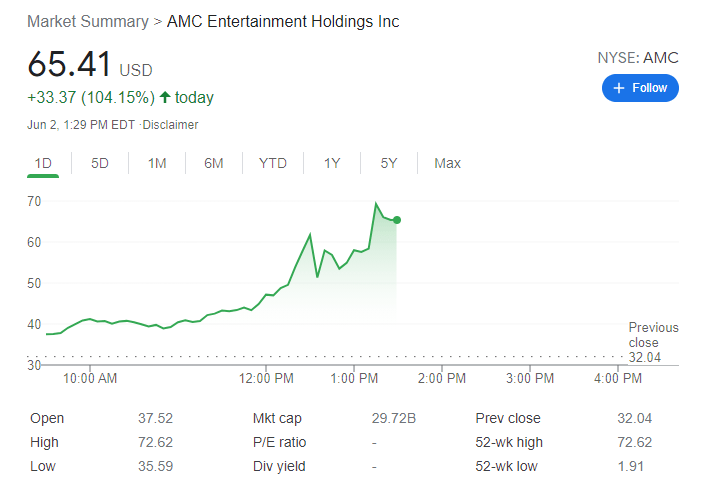Click the NYSE: AMC ticker label
The image size is (713, 496).
coord(638,58)
